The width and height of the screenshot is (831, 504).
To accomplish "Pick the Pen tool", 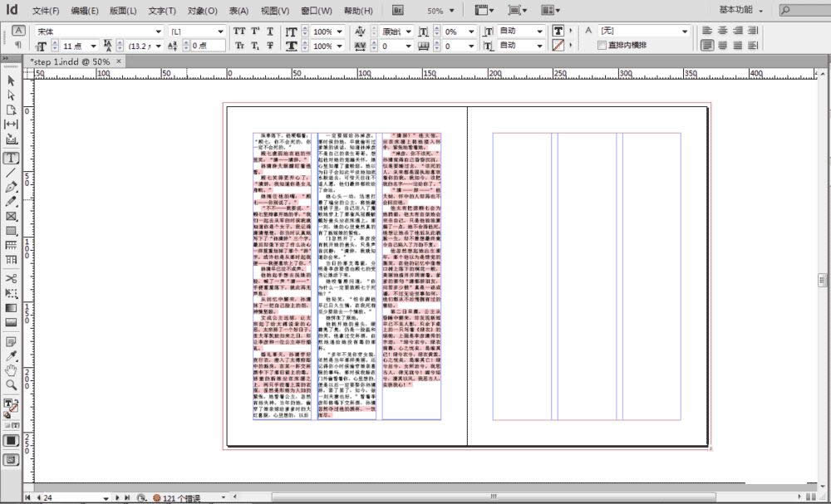I will (12, 188).
